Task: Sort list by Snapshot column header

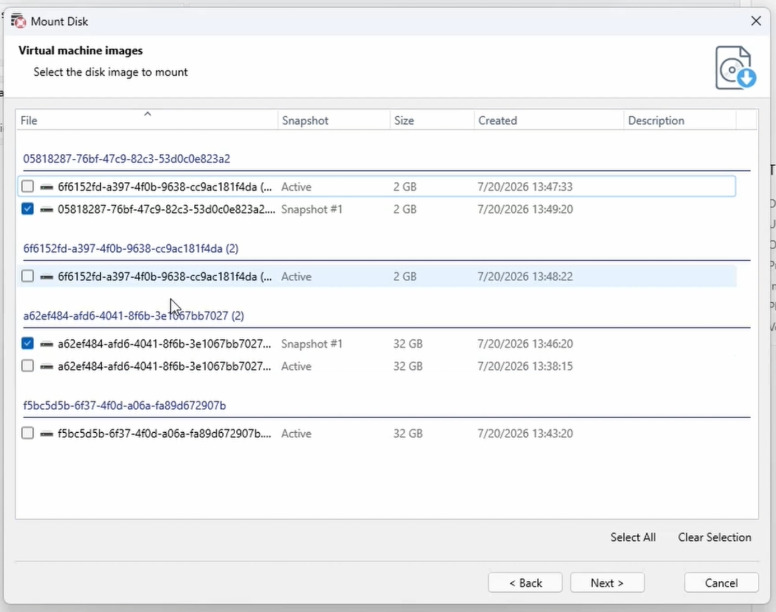Action: pyautogui.click(x=334, y=120)
